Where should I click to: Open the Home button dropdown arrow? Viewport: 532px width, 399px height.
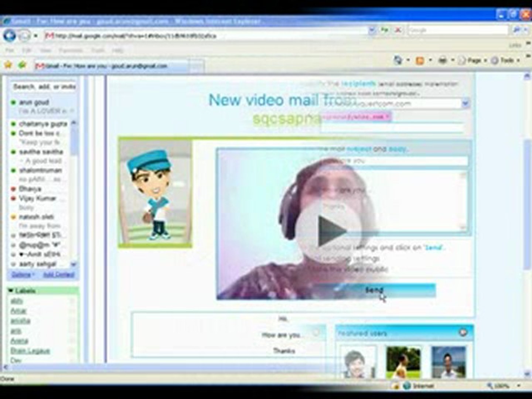tap(408, 60)
